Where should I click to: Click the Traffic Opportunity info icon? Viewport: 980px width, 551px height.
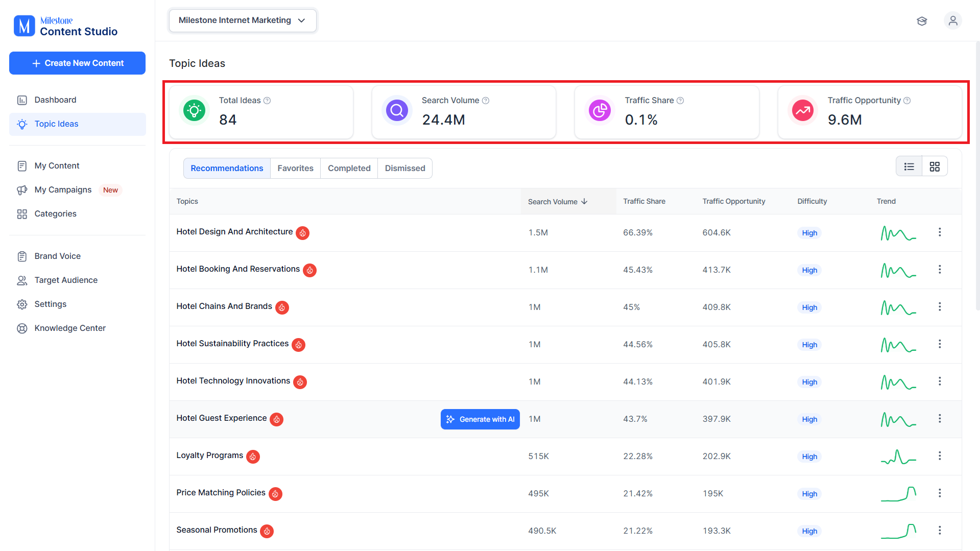pyautogui.click(x=907, y=101)
